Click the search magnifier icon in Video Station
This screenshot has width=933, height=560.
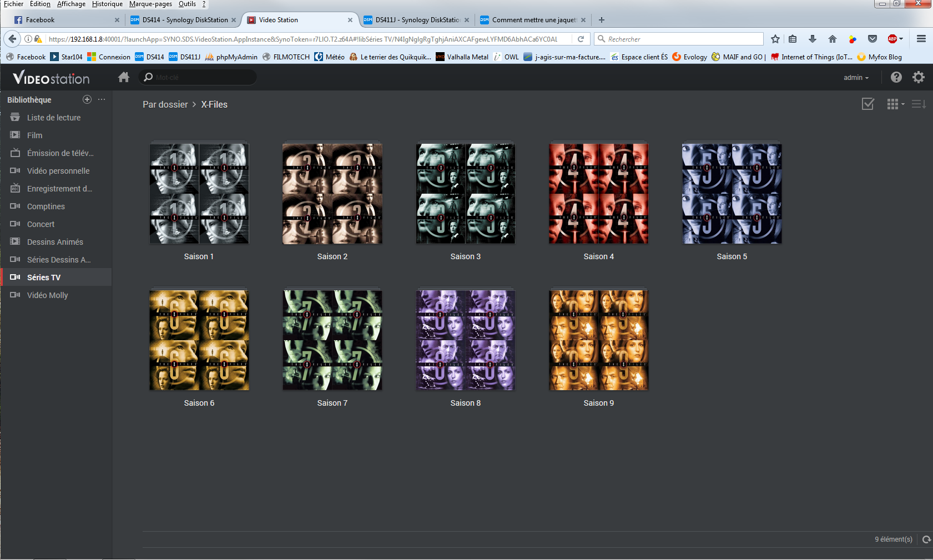point(148,77)
